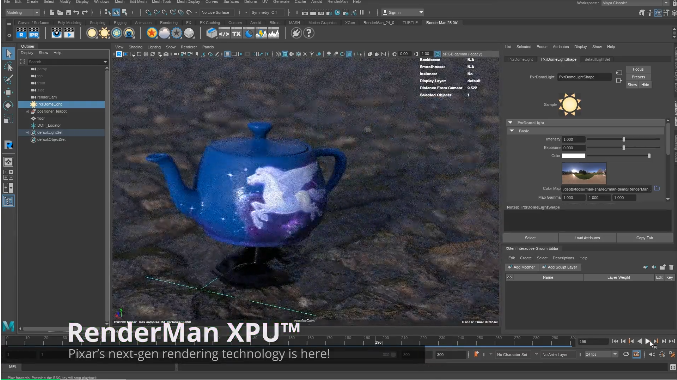Collapse the Basic section triangle
This screenshot has height=380, width=677.
[512, 130]
